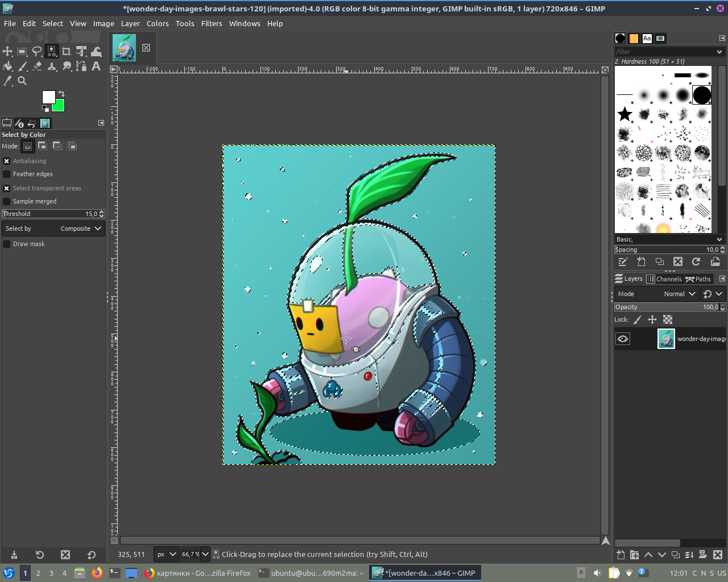
Task: Select the Clone stamp tool
Action: [x=52, y=66]
